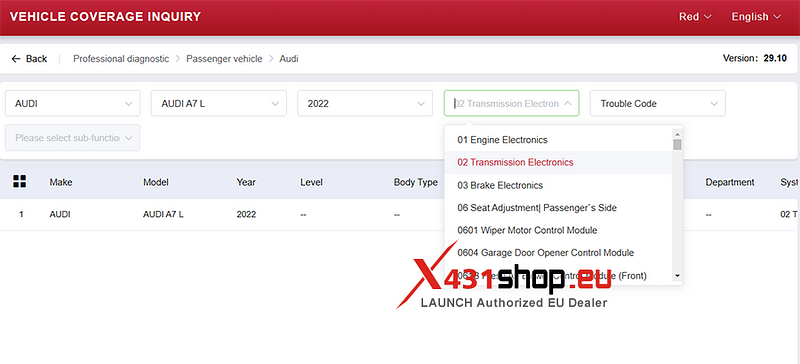Image resolution: width=800 pixels, height=364 pixels.
Task: Select 0604 Garage Door Opener Control Module
Action: (x=559, y=253)
